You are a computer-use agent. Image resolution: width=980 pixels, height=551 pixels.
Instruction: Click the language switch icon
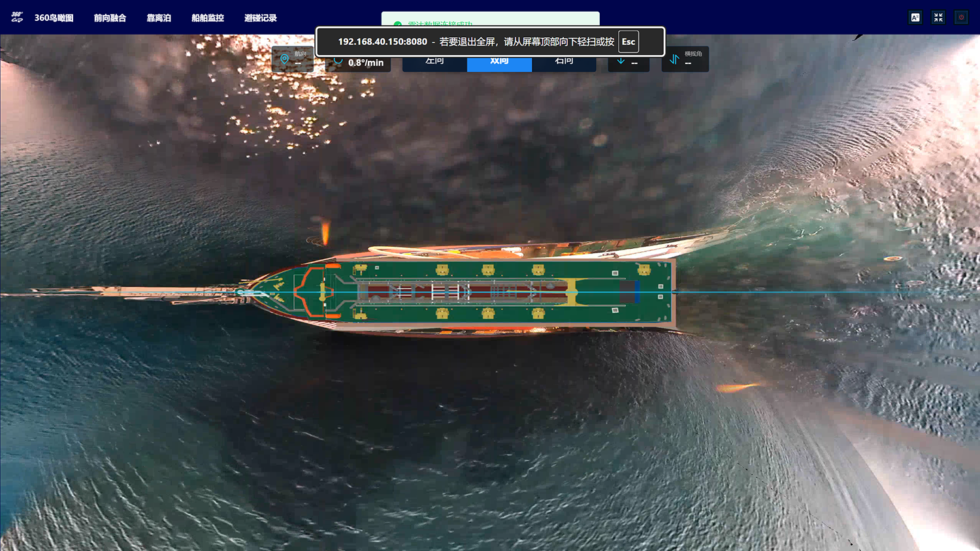click(x=915, y=18)
